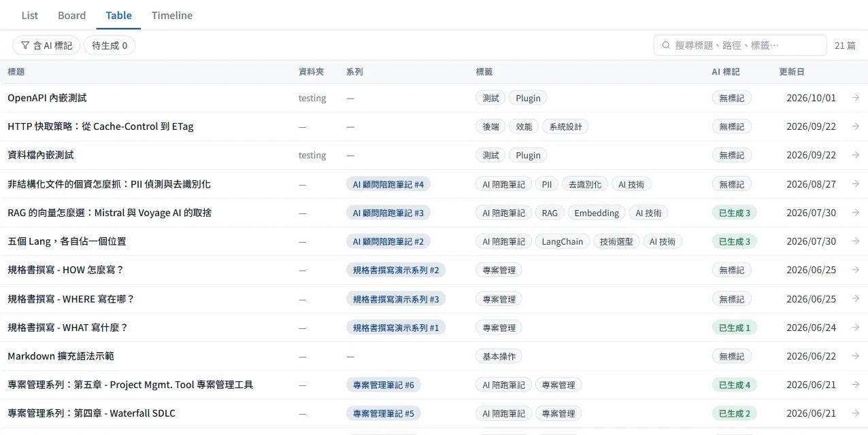The image size is (868, 435).
Task: Click the 標籤 column header
Action: click(484, 71)
